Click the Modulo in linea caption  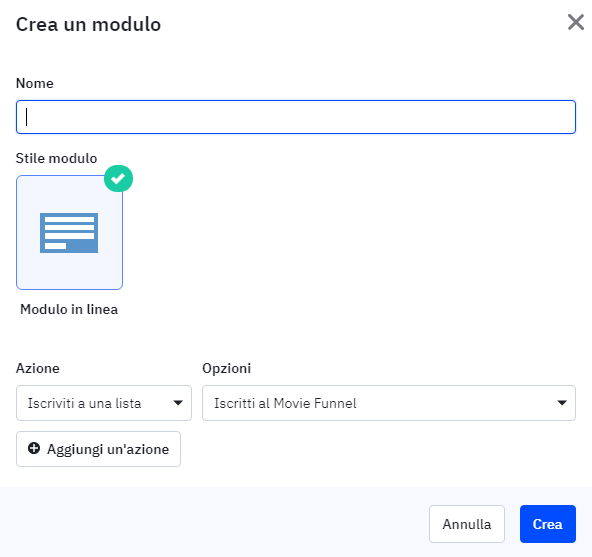pos(69,309)
